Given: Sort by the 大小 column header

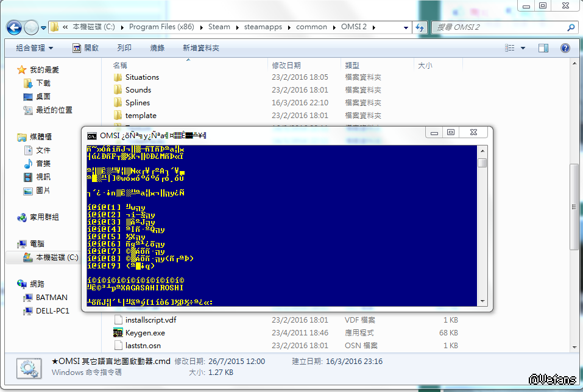Looking at the screenshot, I should 425,65.
